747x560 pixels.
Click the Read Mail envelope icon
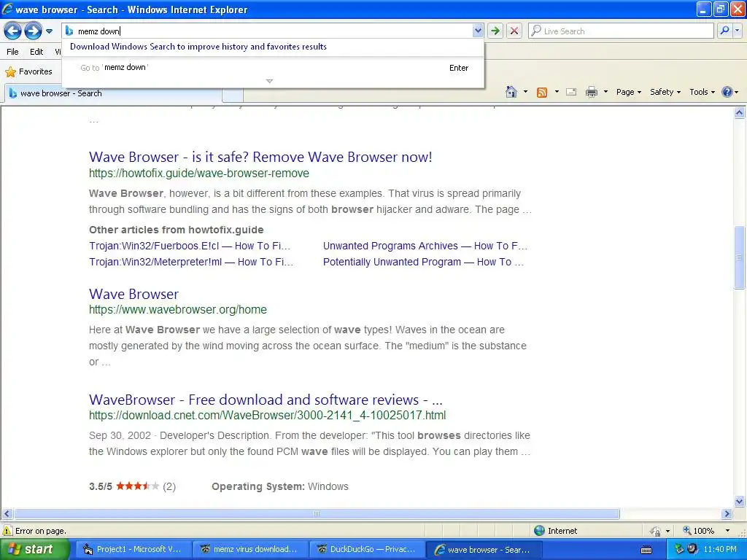pyautogui.click(x=571, y=92)
